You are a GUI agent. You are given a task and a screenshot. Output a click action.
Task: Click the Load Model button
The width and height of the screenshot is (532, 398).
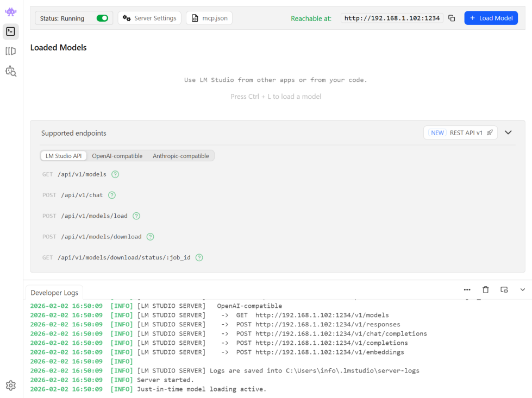[x=491, y=18]
